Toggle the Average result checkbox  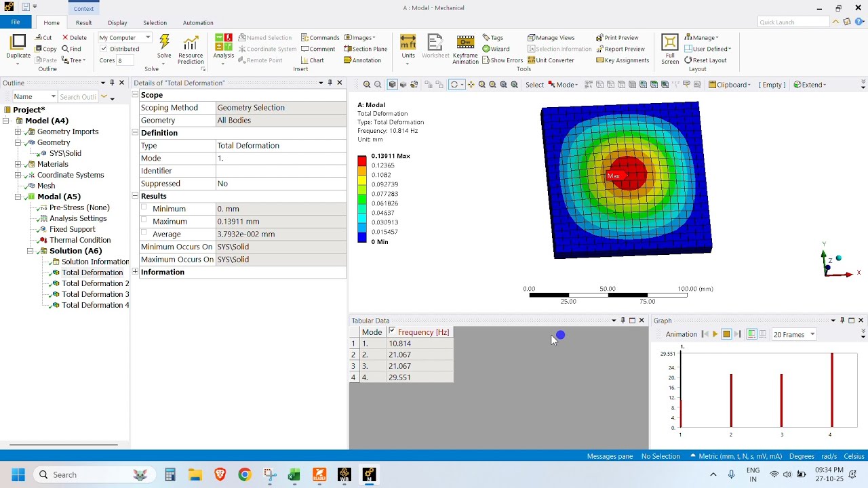pyautogui.click(x=144, y=232)
